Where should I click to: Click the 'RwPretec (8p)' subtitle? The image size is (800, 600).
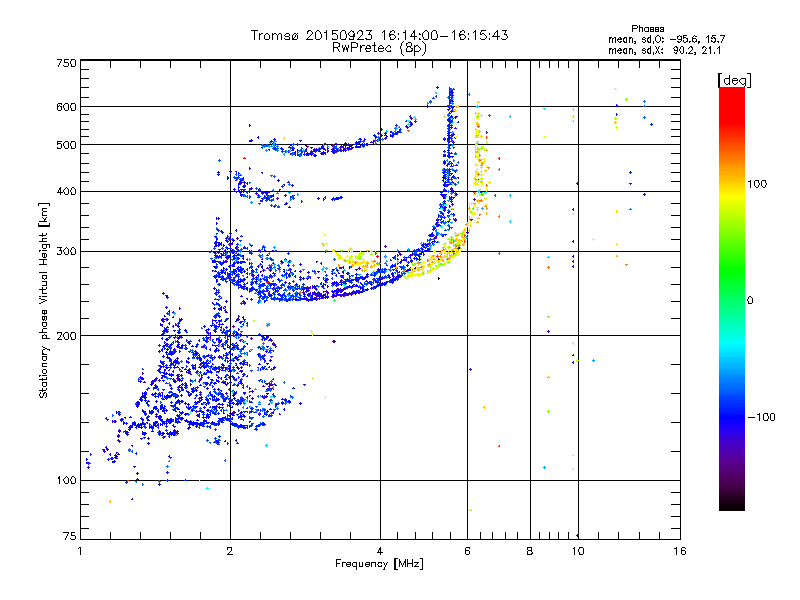(x=379, y=48)
